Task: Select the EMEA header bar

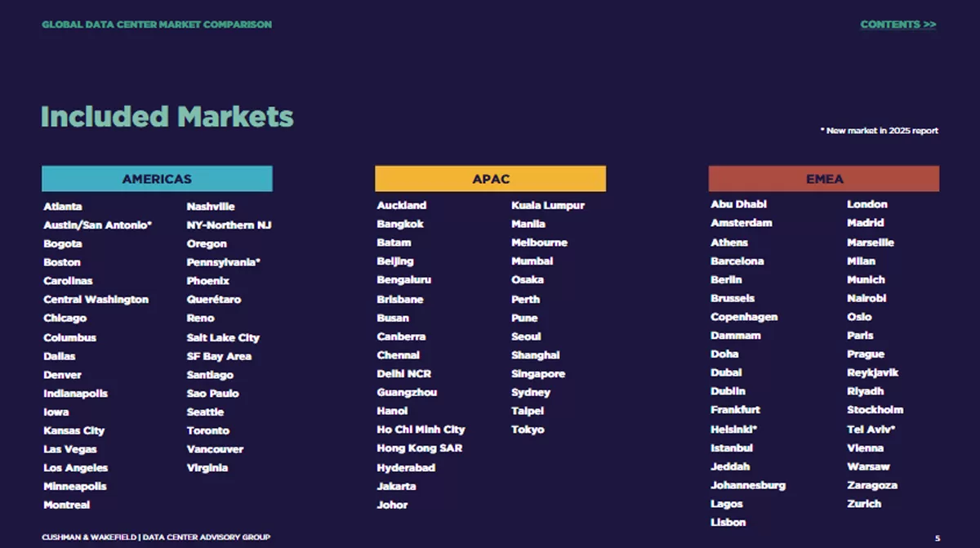Action: (824, 179)
